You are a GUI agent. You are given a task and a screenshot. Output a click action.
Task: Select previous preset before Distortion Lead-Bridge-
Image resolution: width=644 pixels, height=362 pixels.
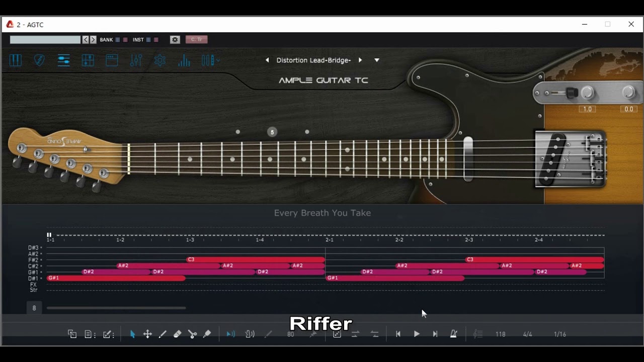tap(267, 60)
